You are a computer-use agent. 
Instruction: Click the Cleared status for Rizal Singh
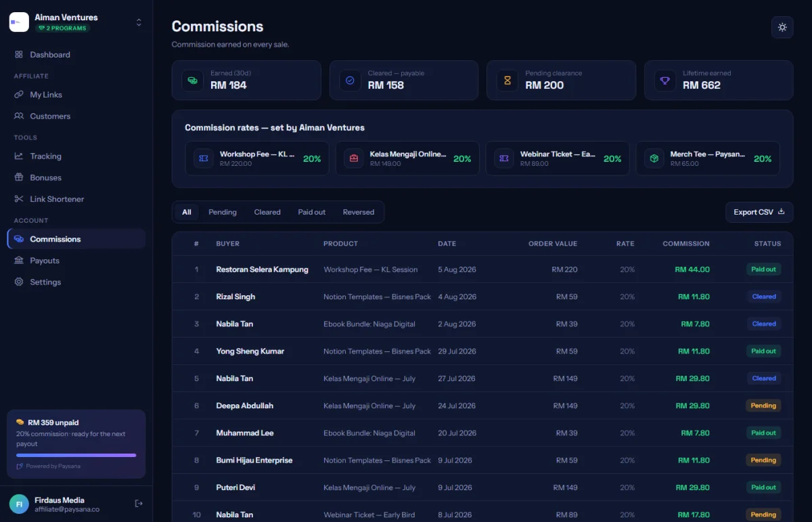764,297
